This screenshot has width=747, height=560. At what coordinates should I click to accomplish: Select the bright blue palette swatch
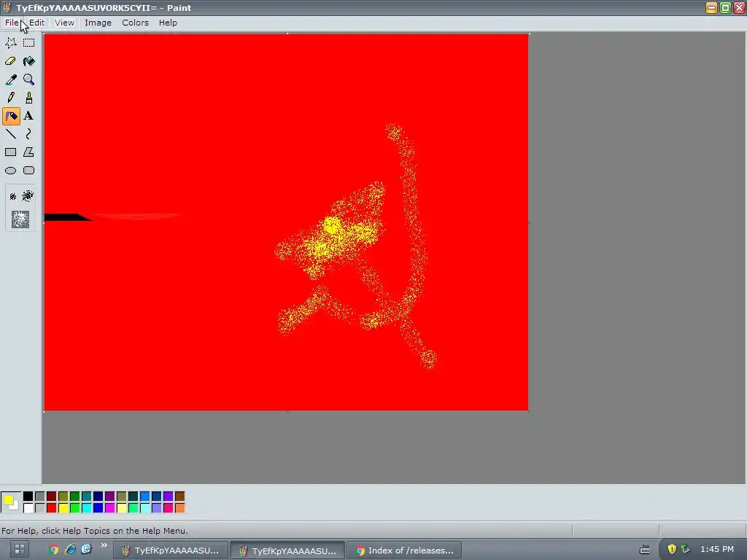pos(98,508)
